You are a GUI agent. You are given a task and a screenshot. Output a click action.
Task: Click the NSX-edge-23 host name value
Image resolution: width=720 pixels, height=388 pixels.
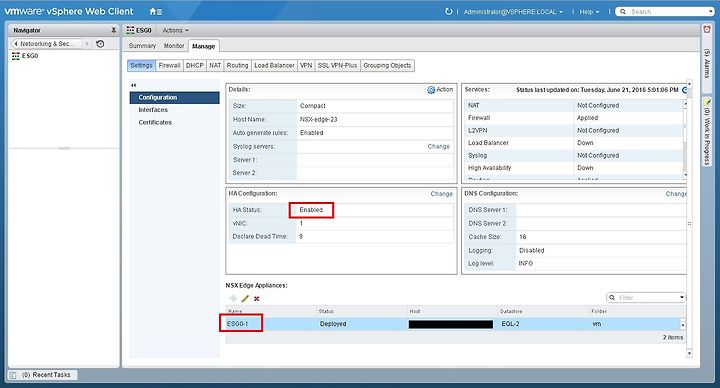[318, 119]
